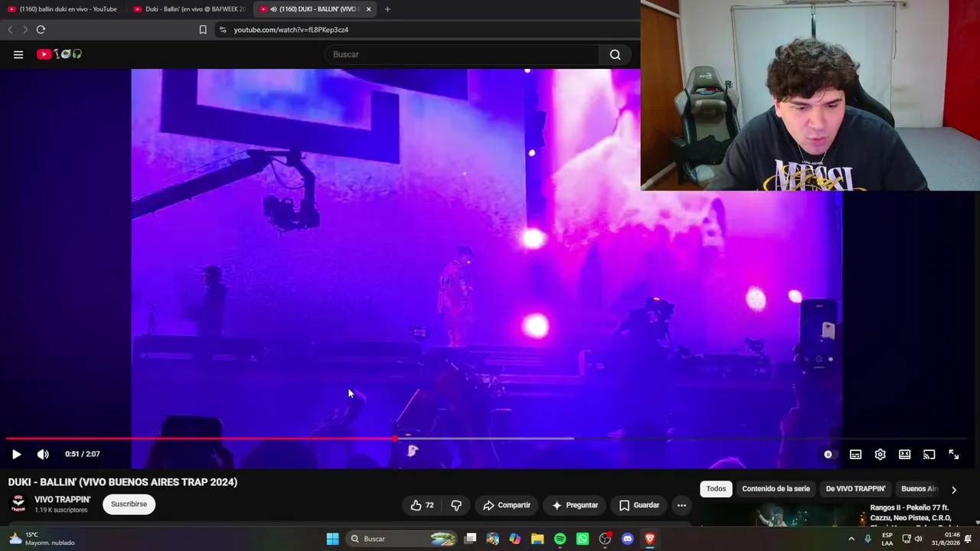This screenshot has width=980, height=551.
Task: Turn on subtitles in the player
Action: 855,455
